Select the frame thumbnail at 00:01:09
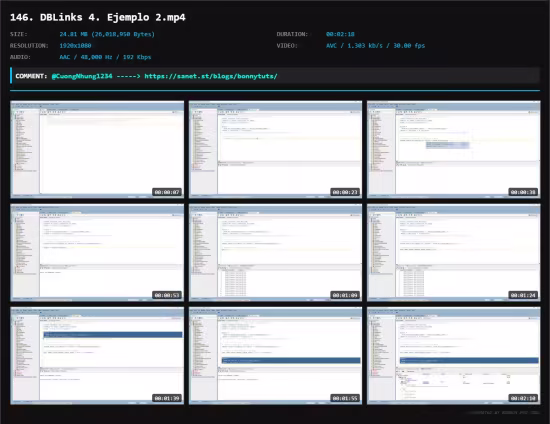 pos(275,253)
